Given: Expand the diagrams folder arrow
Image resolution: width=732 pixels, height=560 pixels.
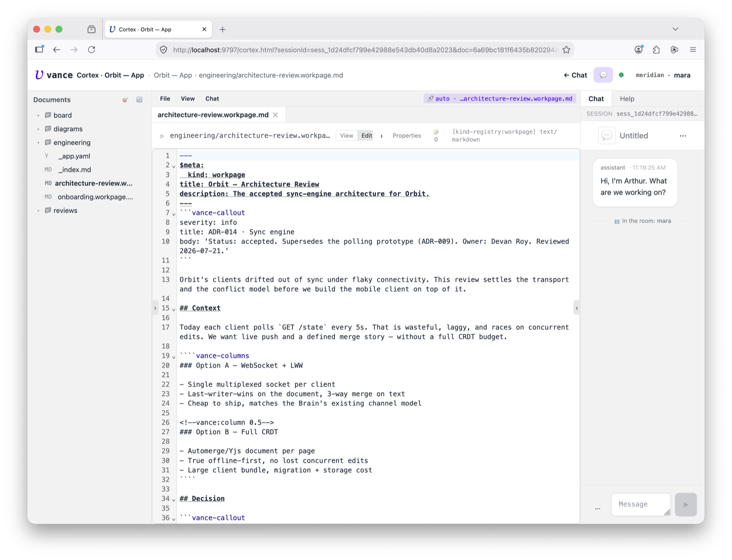Looking at the screenshot, I should (x=38, y=129).
